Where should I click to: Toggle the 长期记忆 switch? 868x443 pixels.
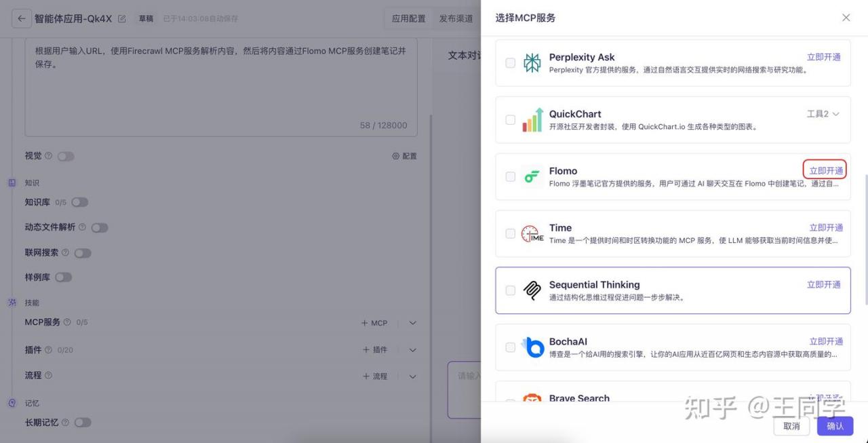83,422
